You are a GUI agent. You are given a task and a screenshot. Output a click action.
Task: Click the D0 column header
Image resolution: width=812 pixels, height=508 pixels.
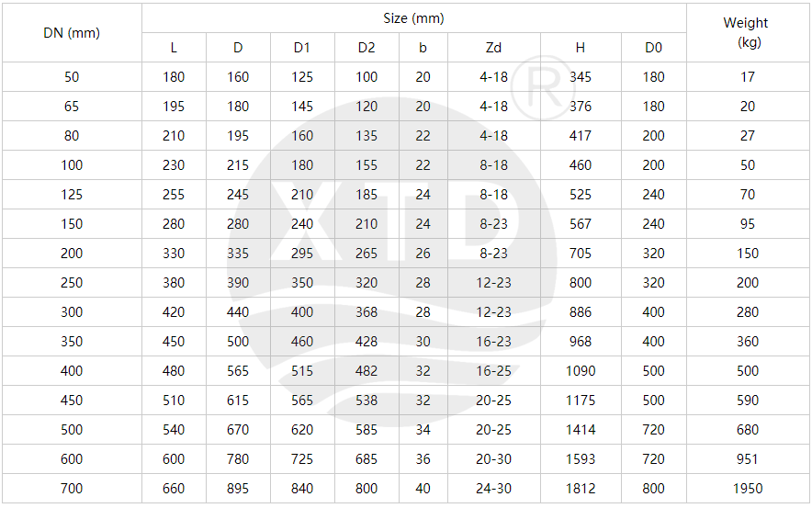pyautogui.click(x=653, y=48)
